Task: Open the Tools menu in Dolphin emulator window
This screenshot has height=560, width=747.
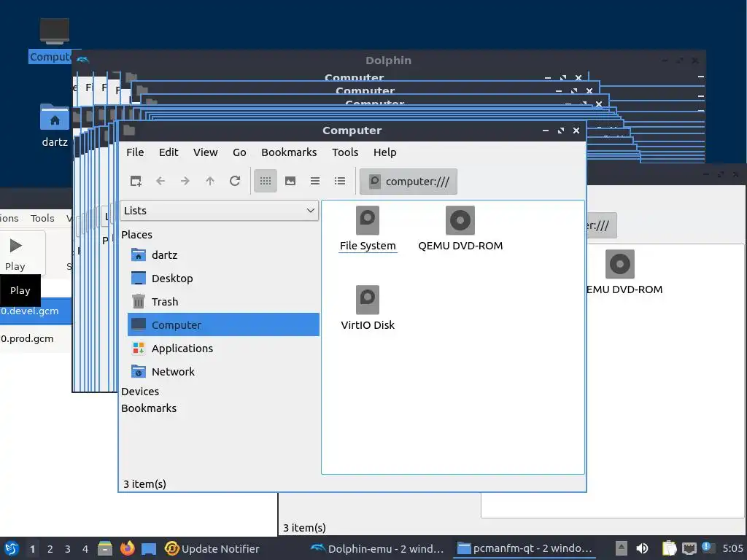Action: 42,218
